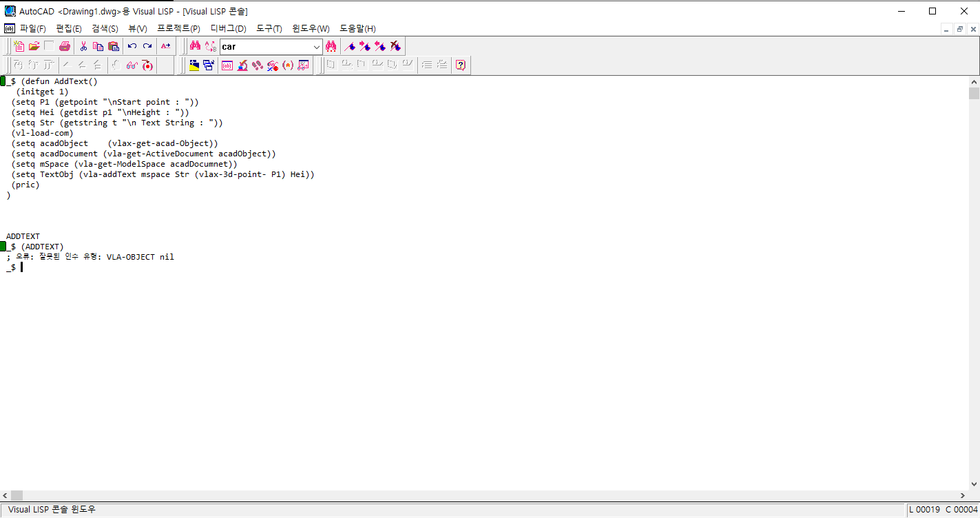Image resolution: width=980 pixels, height=518 pixels.
Task: Open the 디버그(D) menu
Action: (x=228, y=28)
